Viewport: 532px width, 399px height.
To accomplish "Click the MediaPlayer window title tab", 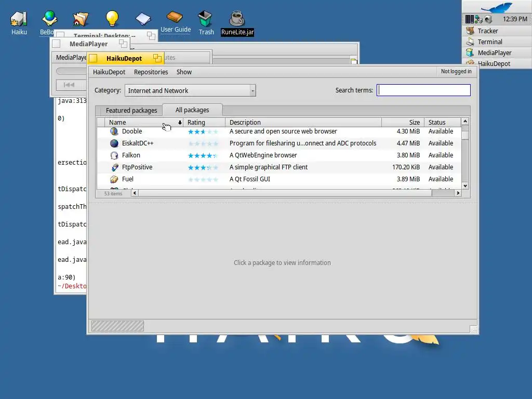I will coord(88,44).
